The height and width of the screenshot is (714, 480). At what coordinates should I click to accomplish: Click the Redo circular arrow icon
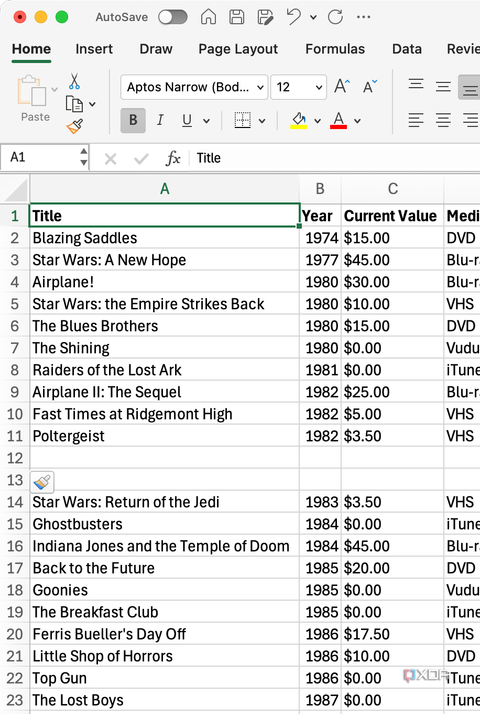click(336, 17)
